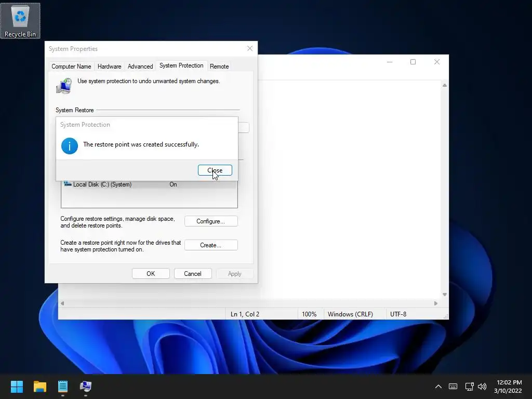Click the Create... restore point button
Viewport: 532px width, 399px height.
[x=211, y=245]
